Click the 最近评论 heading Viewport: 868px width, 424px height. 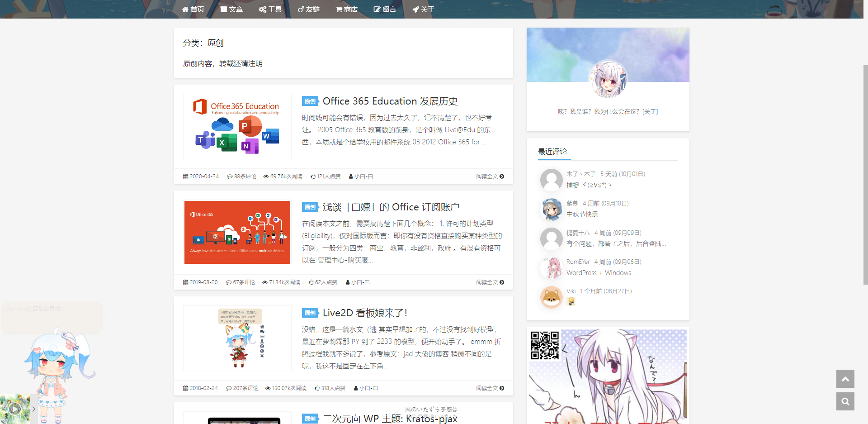point(552,152)
